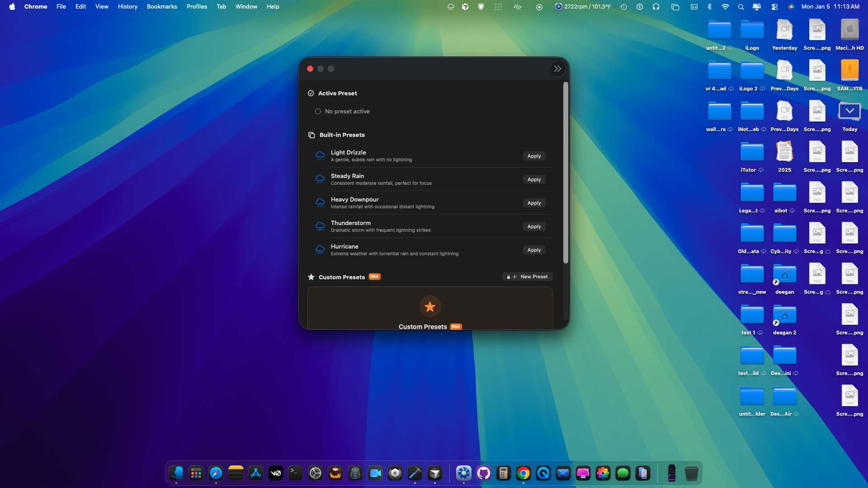Apply the Hurricane preset
868x488 pixels.
[534, 250]
